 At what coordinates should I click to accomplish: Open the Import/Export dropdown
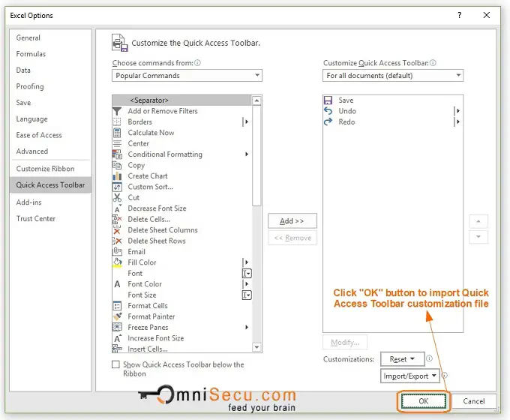pos(409,376)
